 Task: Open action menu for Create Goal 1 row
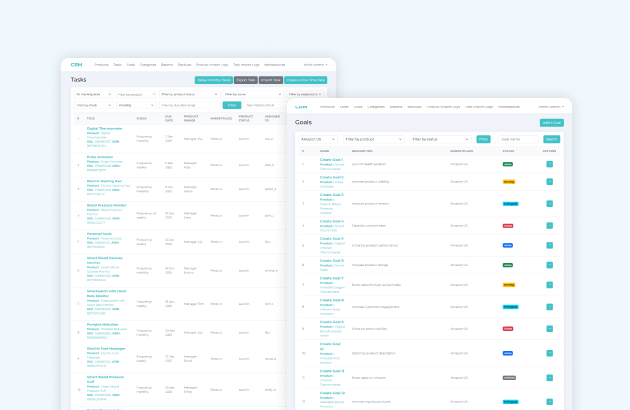tap(549, 164)
